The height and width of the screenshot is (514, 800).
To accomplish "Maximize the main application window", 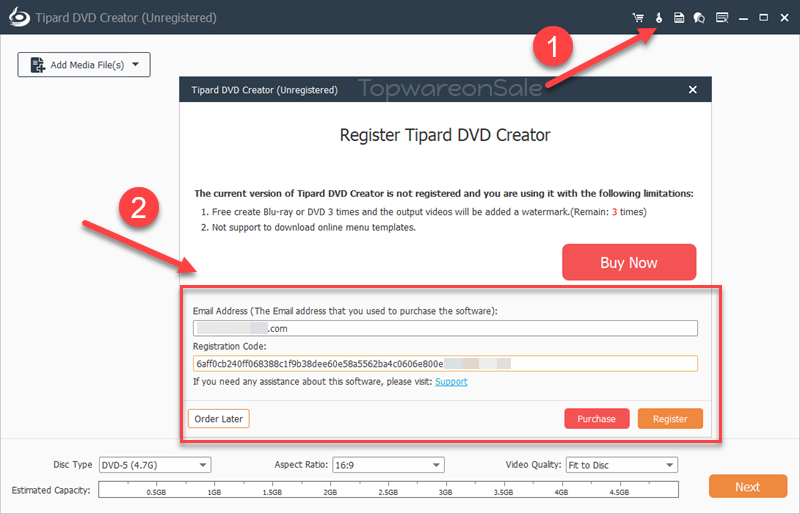I will (x=764, y=18).
